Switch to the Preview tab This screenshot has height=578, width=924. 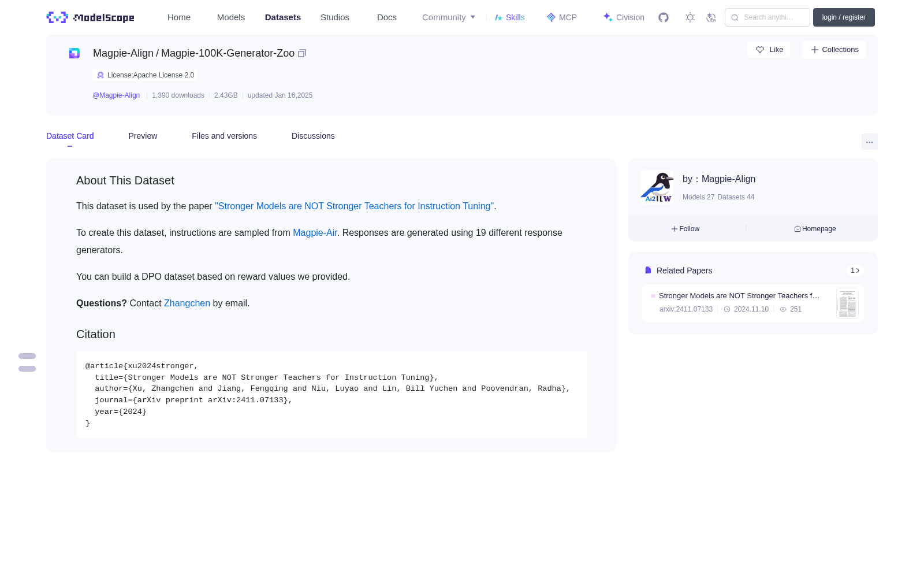[143, 136]
